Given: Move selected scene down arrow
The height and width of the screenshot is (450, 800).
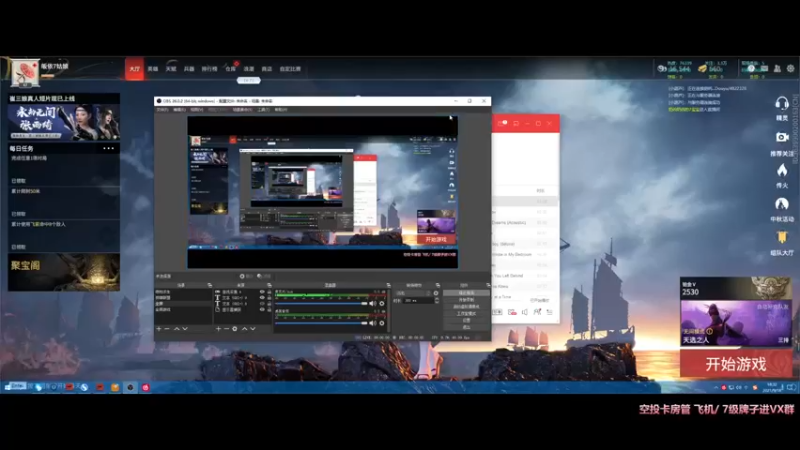Looking at the screenshot, I should tap(185, 329).
